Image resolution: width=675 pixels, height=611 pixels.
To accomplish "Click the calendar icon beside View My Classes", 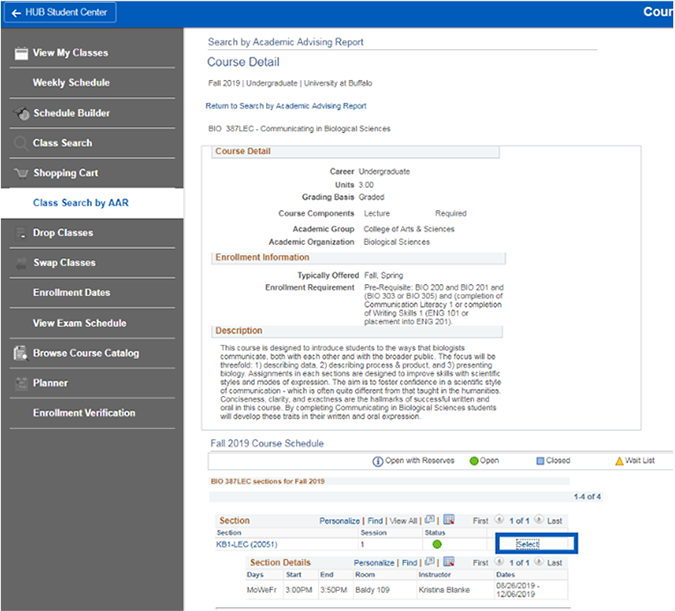I will (21, 53).
